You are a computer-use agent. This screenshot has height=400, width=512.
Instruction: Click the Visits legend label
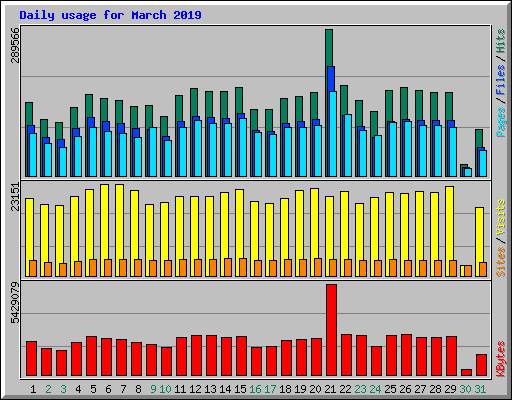point(501,217)
